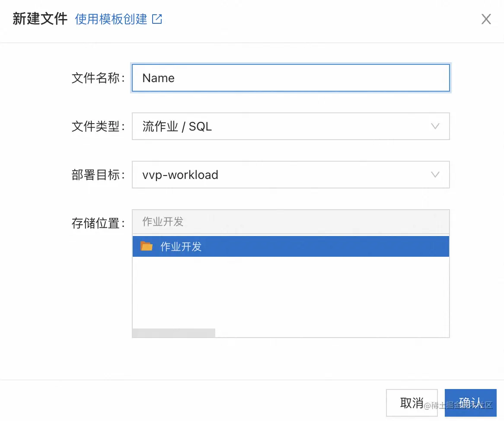Select the 作业开发 folder row

click(290, 247)
